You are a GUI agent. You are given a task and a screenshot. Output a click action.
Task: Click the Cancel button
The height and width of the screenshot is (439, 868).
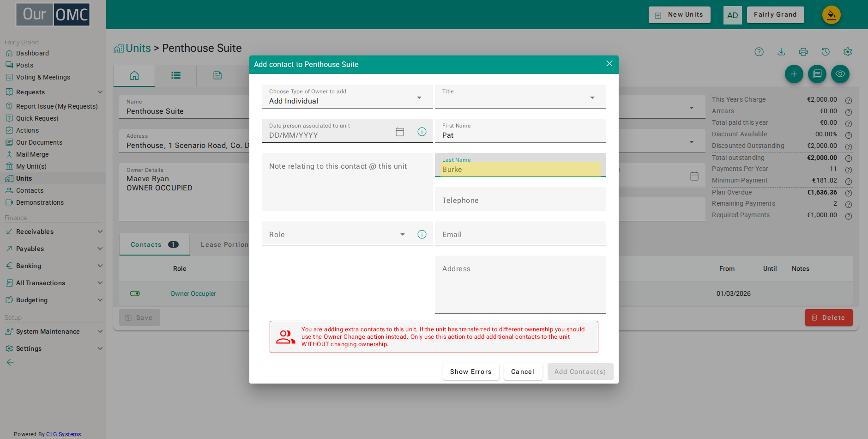[523, 372]
